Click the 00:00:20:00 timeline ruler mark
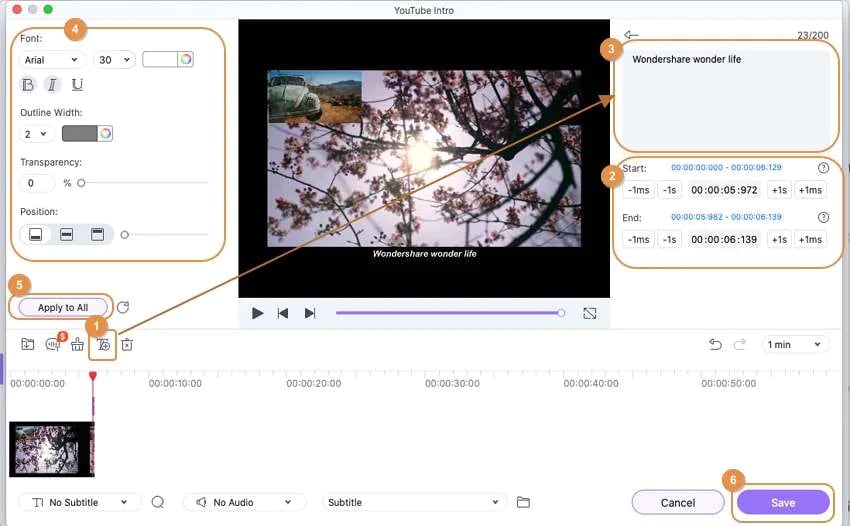The width and height of the screenshot is (850, 526). pos(314,383)
